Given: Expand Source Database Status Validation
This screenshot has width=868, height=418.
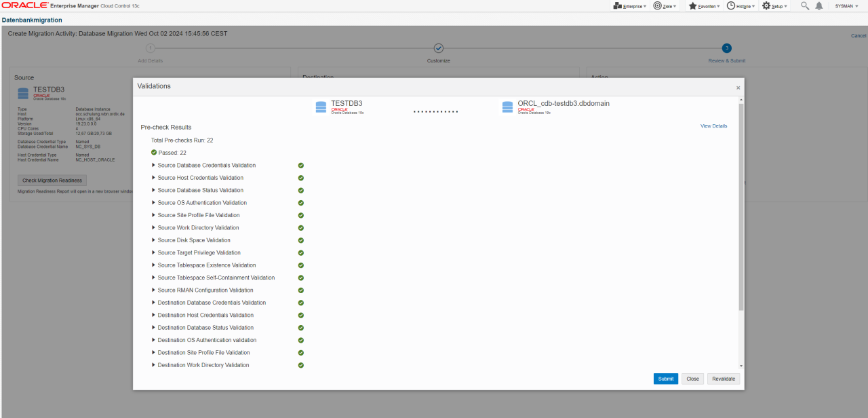Looking at the screenshot, I should click(x=154, y=190).
